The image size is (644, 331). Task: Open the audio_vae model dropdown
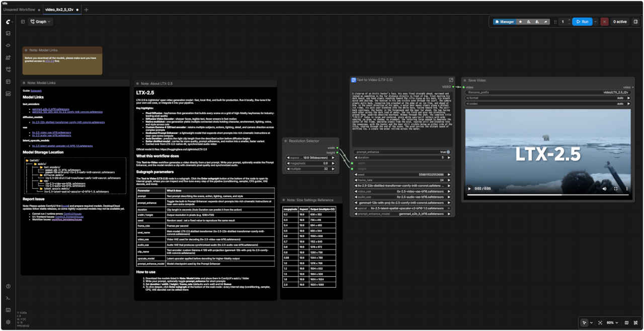click(x=402, y=197)
